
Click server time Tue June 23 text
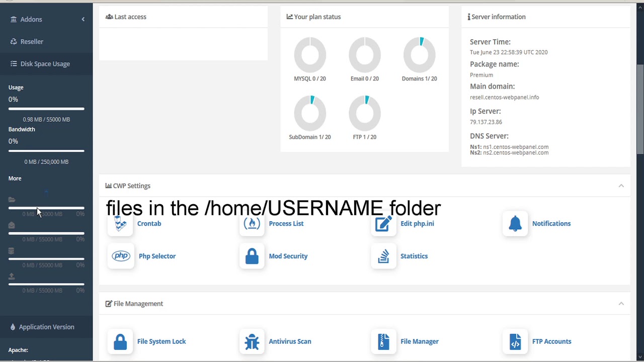[509, 52]
